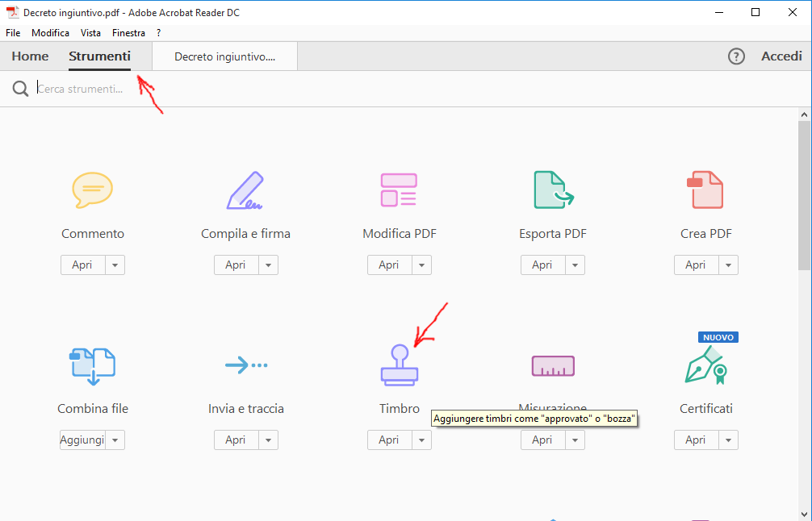Expand the Misurazione dropdown arrow
The image size is (812, 521).
click(575, 440)
